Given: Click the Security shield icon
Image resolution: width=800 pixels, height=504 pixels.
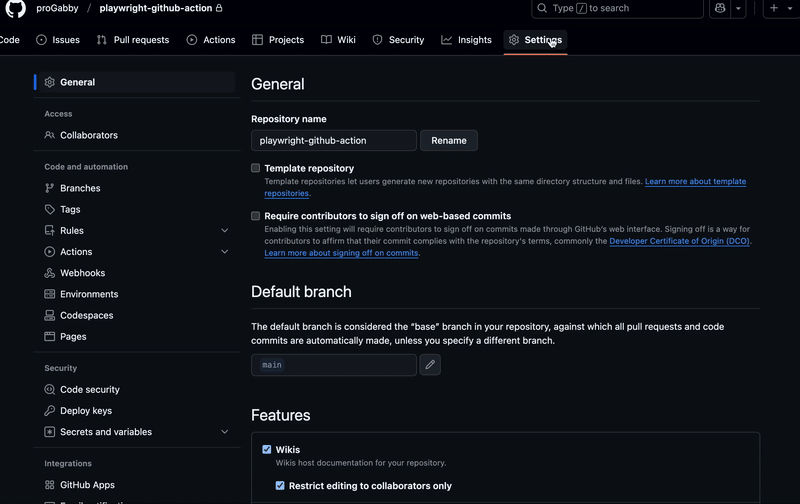Looking at the screenshot, I should click(377, 40).
